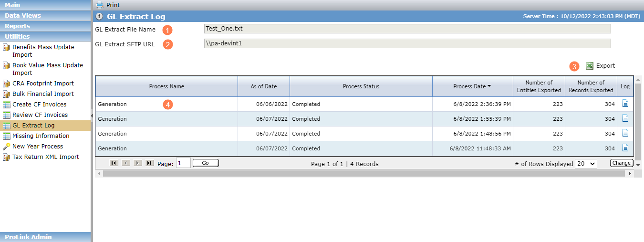
Task: Click the Log column header
Action: point(625,86)
